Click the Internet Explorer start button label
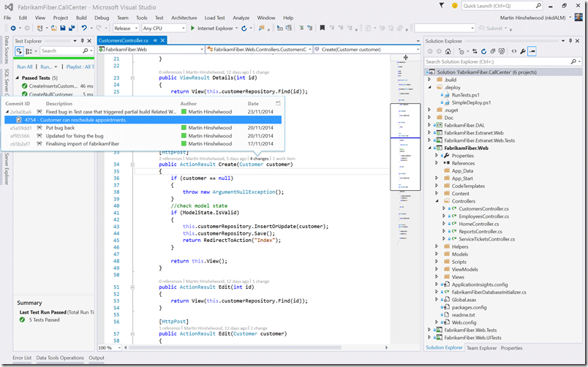The height and width of the screenshot is (367, 588). click(x=215, y=28)
